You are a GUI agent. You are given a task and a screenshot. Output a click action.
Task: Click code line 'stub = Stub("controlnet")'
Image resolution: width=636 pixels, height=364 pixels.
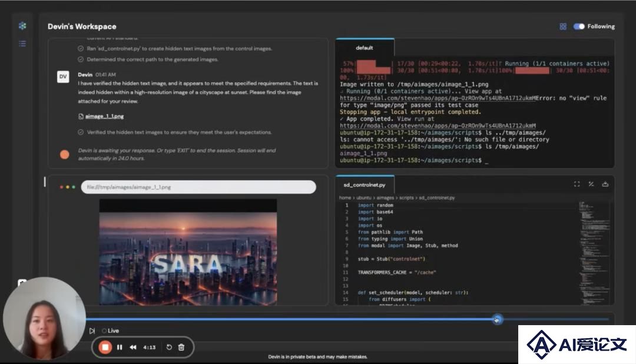(392, 259)
